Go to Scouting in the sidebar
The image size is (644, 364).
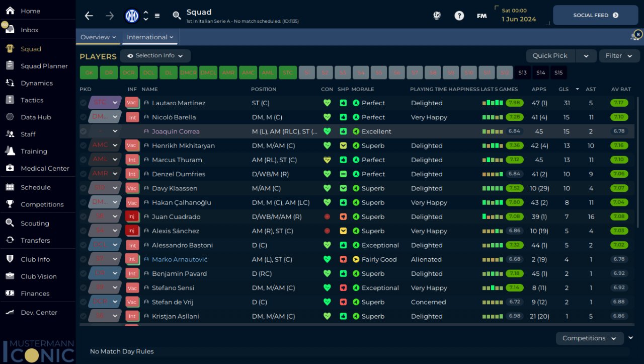click(35, 223)
